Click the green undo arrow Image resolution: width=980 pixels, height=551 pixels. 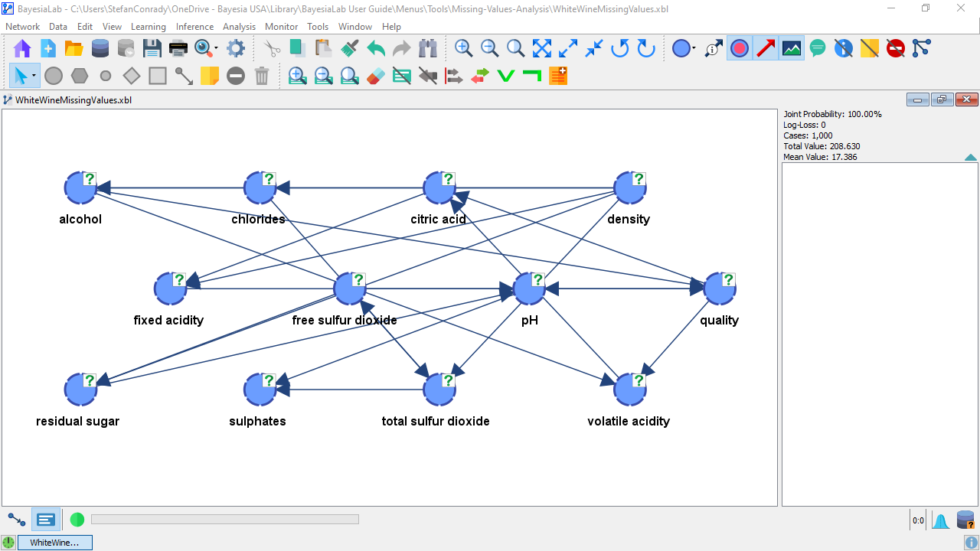click(x=375, y=49)
